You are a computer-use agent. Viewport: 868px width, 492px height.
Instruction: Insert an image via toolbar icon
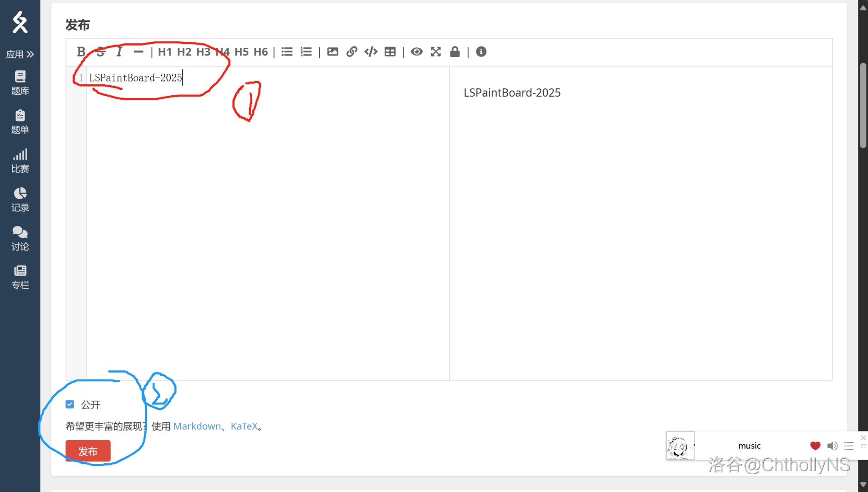pyautogui.click(x=332, y=52)
